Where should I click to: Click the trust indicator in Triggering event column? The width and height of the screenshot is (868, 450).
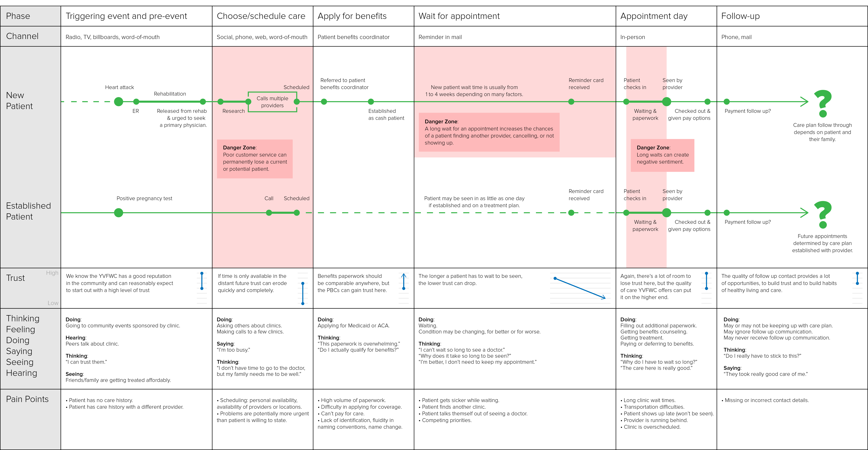pos(202,281)
